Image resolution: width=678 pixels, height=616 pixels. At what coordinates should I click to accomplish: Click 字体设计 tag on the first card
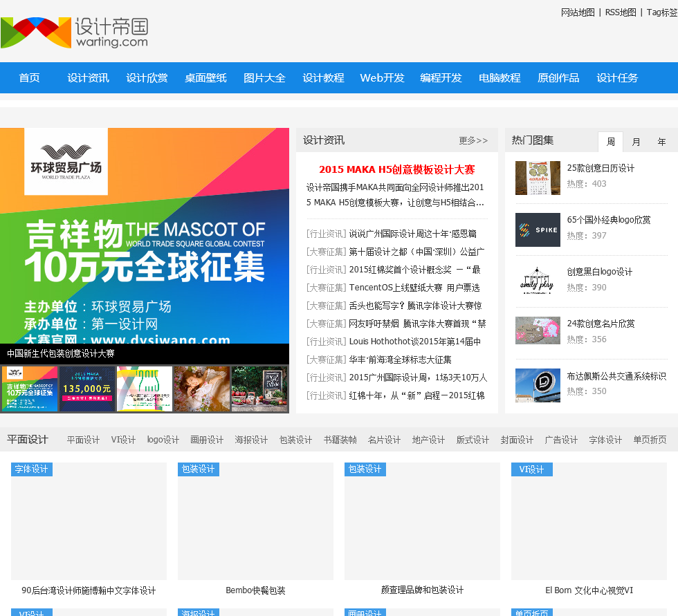pyautogui.click(x=32, y=469)
